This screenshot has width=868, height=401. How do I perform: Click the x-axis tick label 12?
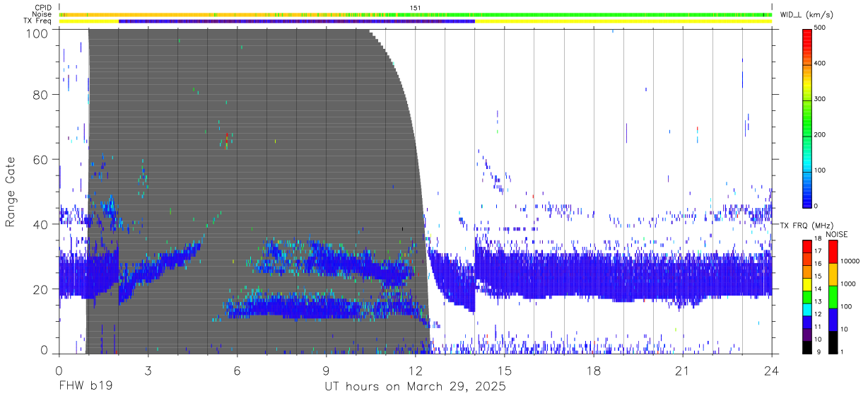pyautogui.click(x=415, y=371)
